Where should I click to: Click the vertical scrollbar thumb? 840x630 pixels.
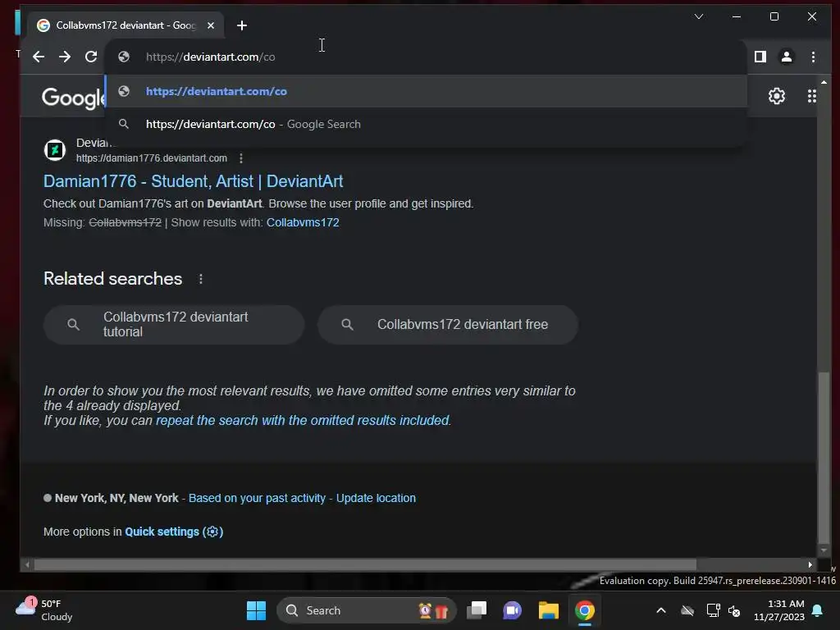coord(824,458)
